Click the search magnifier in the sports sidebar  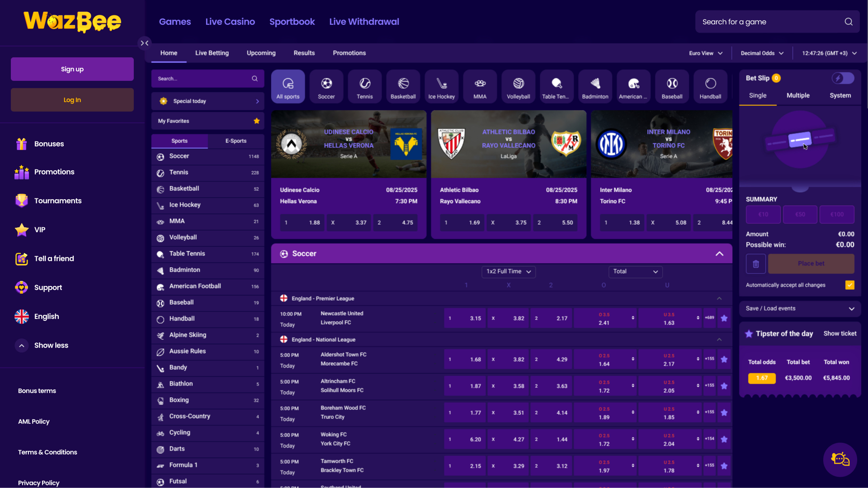coord(255,78)
